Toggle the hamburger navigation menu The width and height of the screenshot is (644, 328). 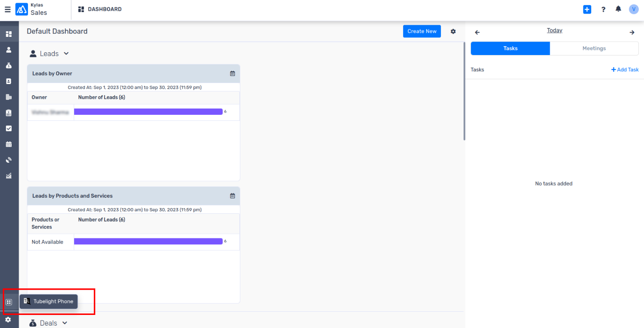click(7, 9)
